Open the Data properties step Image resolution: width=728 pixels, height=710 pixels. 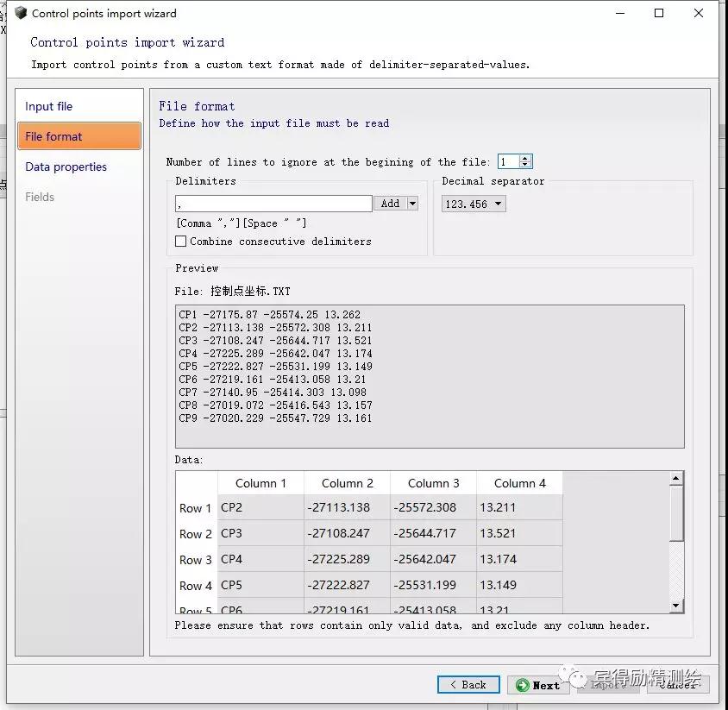66,167
